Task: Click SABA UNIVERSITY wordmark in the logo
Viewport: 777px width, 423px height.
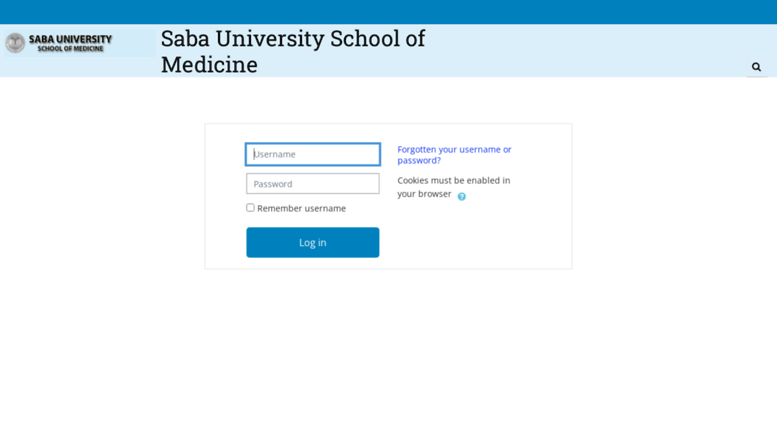Action: (x=70, y=39)
